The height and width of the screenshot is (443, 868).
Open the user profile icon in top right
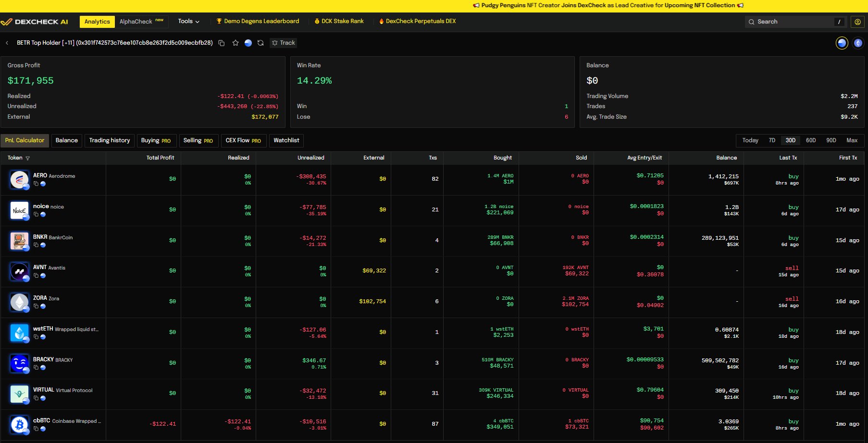click(x=857, y=22)
